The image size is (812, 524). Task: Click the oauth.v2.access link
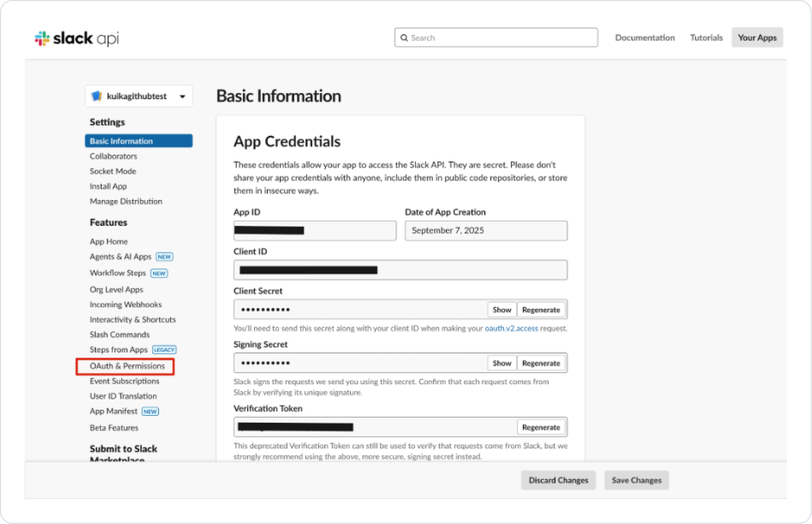511,328
